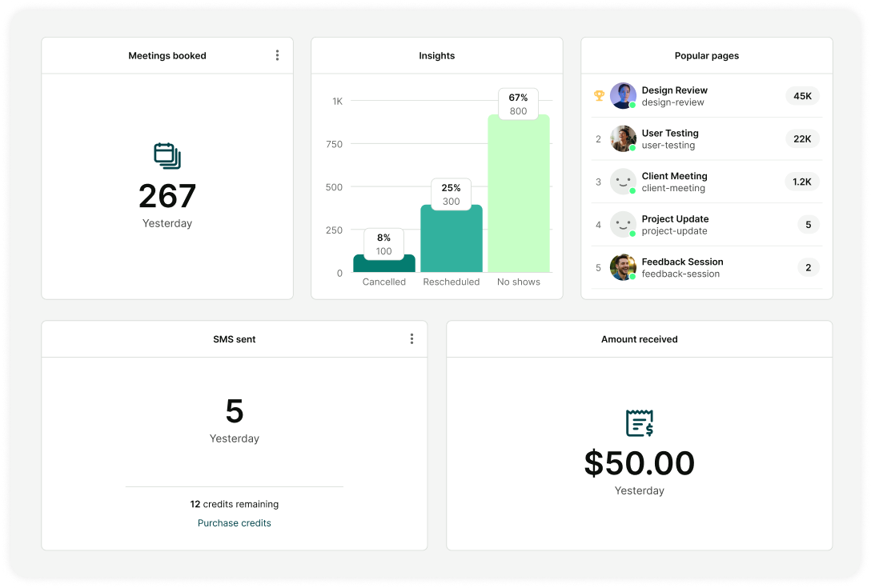Click the calendar icon in Meetings booked
This screenshot has width=871, height=588.
click(x=167, y=156)
